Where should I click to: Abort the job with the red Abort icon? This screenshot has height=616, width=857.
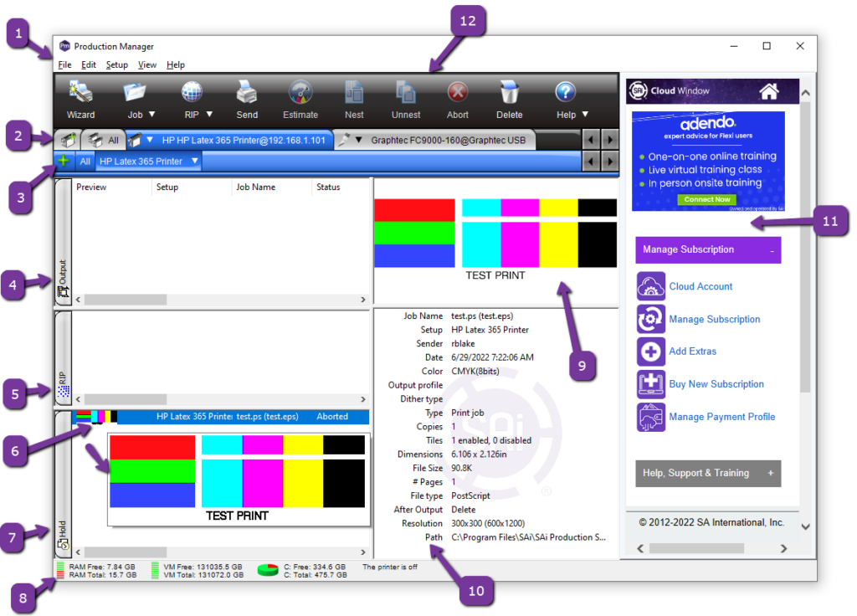tap(458, 92)
